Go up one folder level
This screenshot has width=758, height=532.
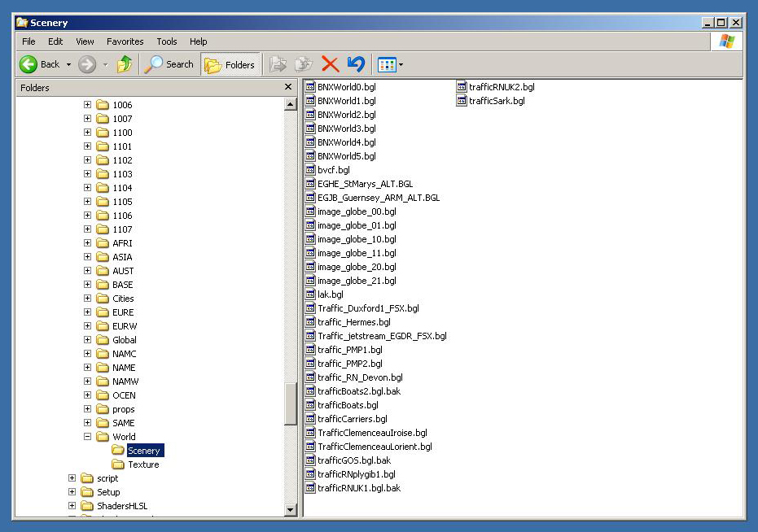click(x=125, y=63)
